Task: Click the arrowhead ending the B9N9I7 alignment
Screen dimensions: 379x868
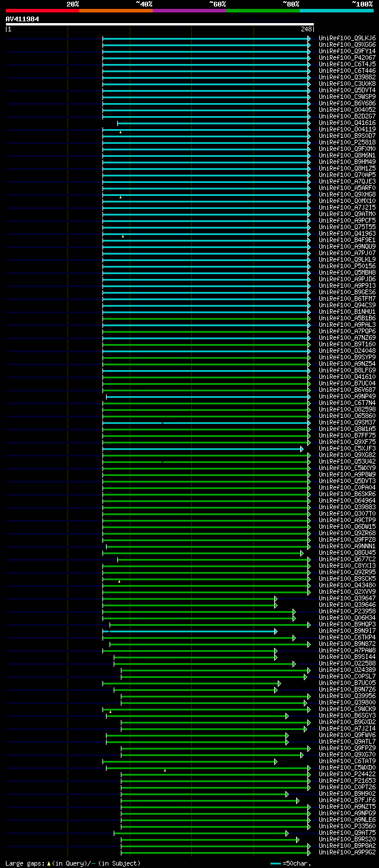Action: [275, 631]
